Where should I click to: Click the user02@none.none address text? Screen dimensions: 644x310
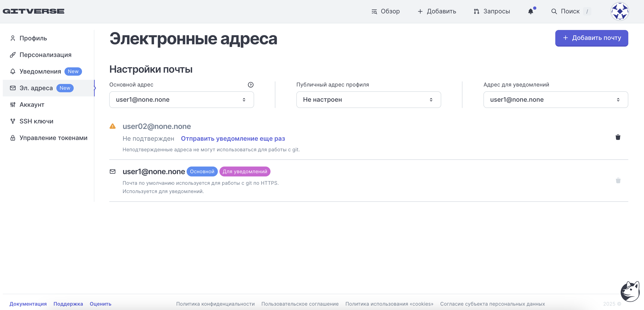(157, 126)
